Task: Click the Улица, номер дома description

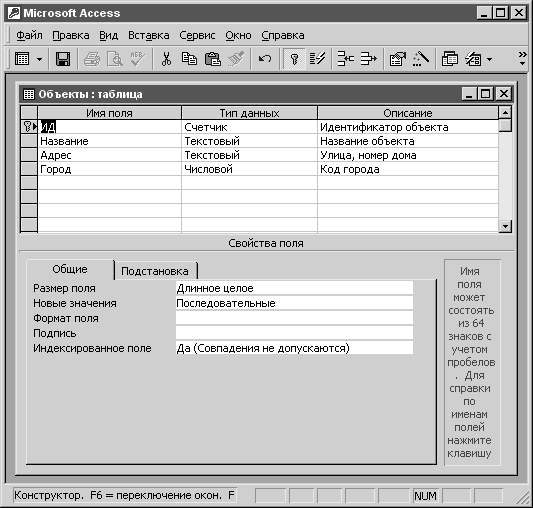Action: [x=408, y=155]
